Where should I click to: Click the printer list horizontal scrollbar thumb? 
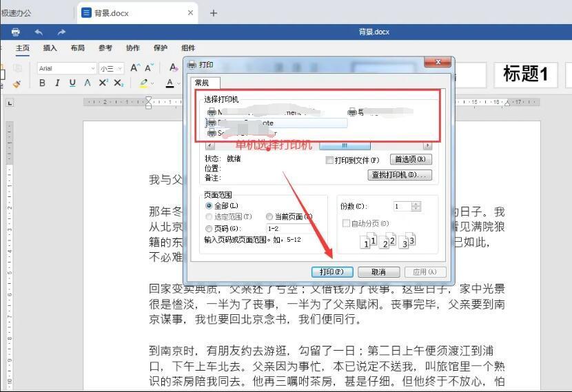click(x=345, y=146)
